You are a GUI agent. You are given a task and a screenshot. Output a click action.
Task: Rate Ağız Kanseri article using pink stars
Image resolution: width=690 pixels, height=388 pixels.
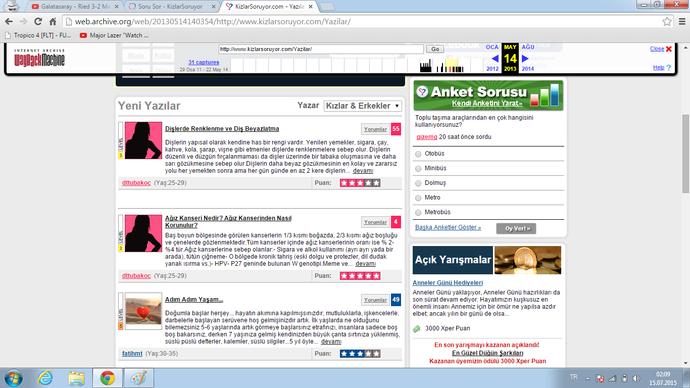point(360,276)
